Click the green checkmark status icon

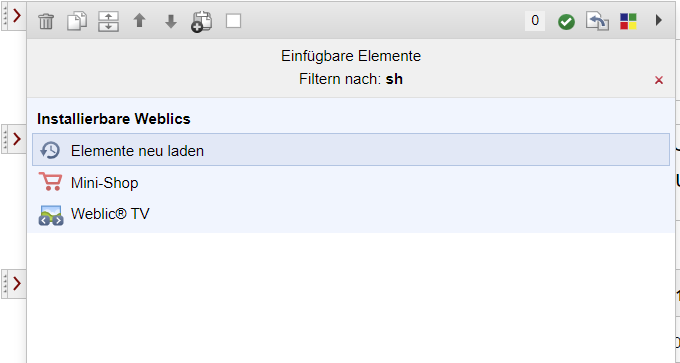[x=566, y=21]
